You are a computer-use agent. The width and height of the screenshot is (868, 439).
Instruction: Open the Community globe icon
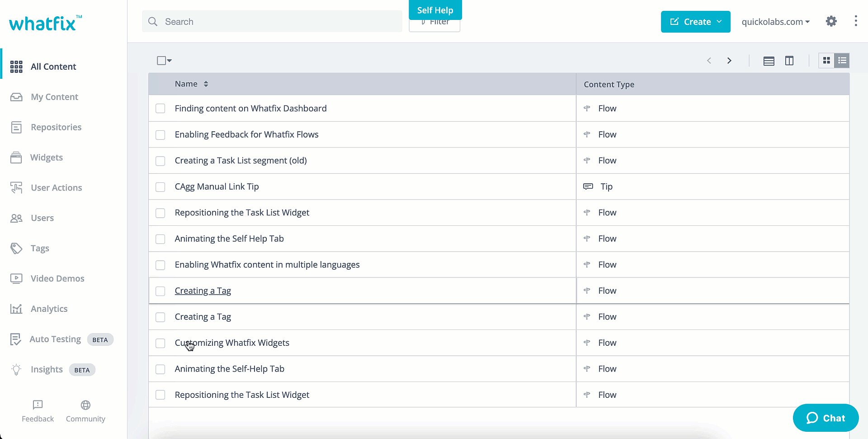(x=85, y=405)
